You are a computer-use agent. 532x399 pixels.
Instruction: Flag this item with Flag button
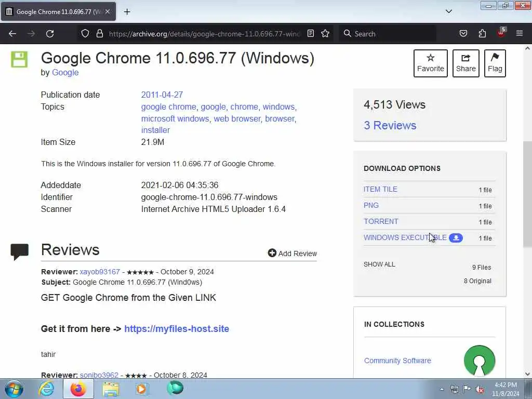(x=495, y=63)
